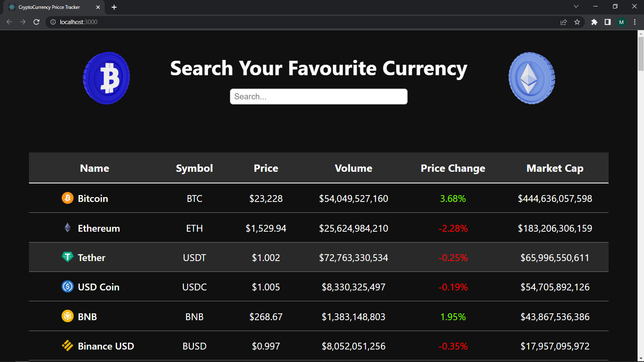
Task: Click Binance USD price $0.997
Action: point(266,346)
